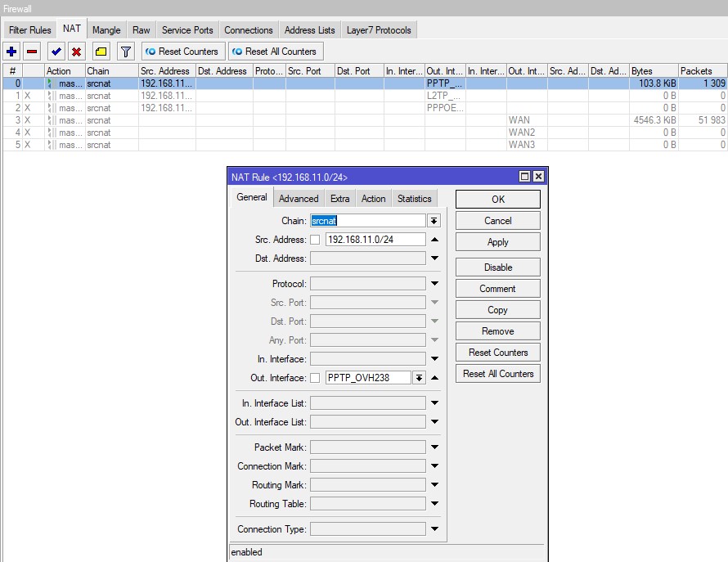Expand the In. Interface List field
The image size is (728, 562).
point(434,402)
